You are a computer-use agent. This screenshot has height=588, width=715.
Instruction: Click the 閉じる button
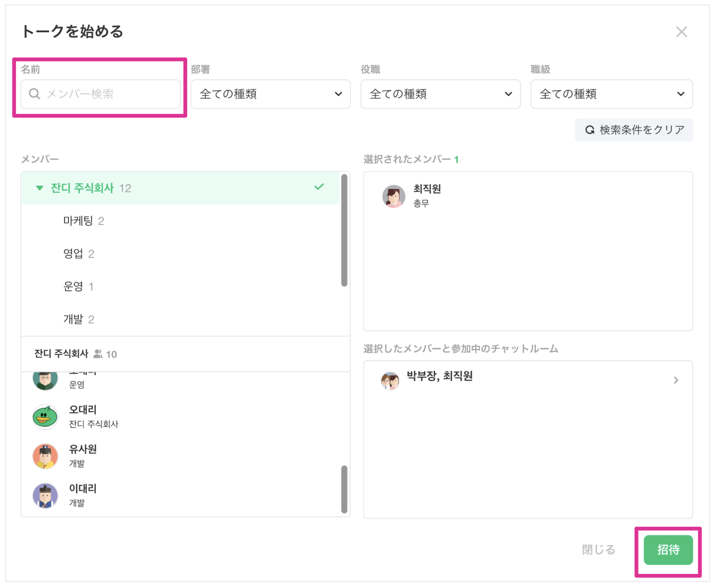tap(599, 550)
